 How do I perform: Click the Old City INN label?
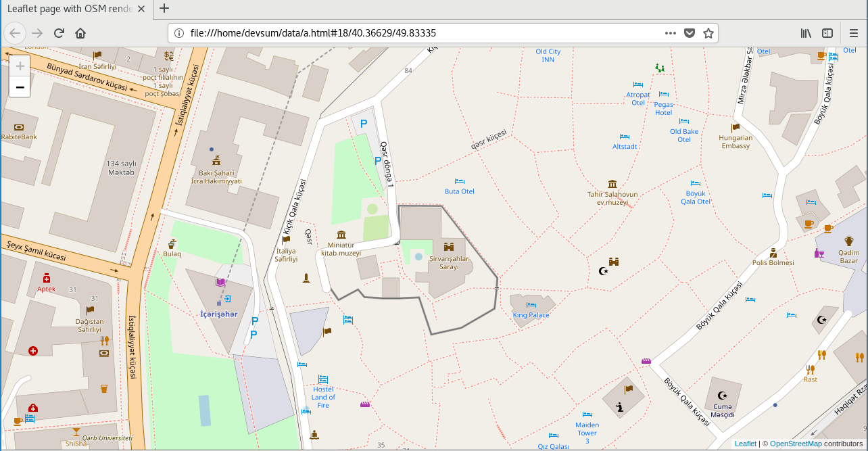[x=548, y=55]
